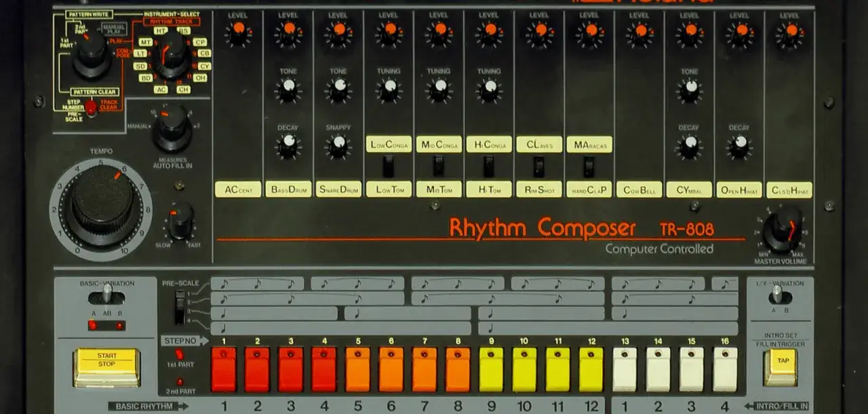Hit the red Track Clear button
The image size is (868, 414).
click(90, 107)
